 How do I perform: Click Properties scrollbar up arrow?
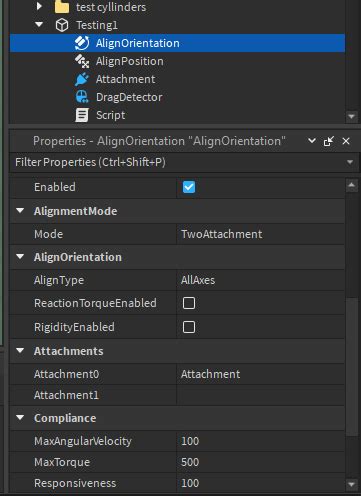point(352,185)
